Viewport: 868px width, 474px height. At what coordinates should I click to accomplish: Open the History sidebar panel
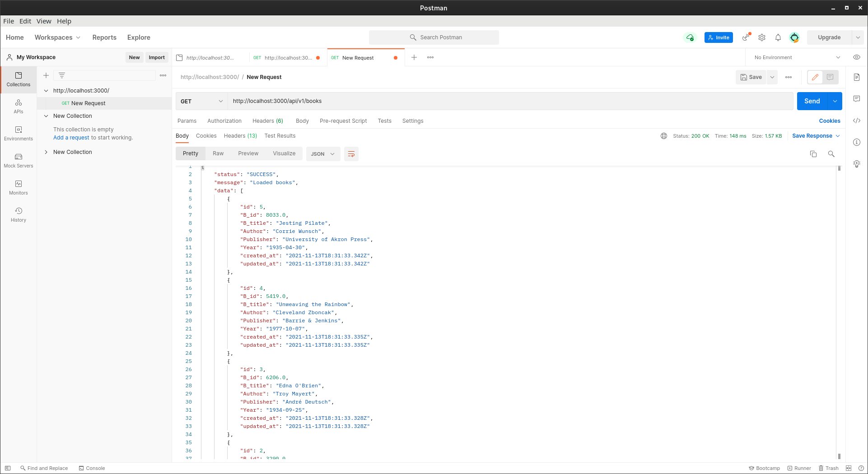19,215
